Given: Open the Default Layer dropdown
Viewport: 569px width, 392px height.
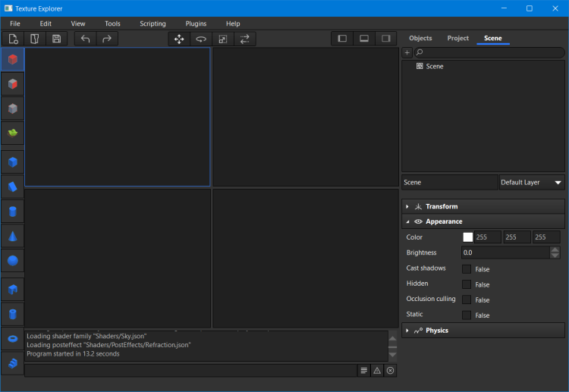Looking at the screenshot, I should (x=532, y=183).
